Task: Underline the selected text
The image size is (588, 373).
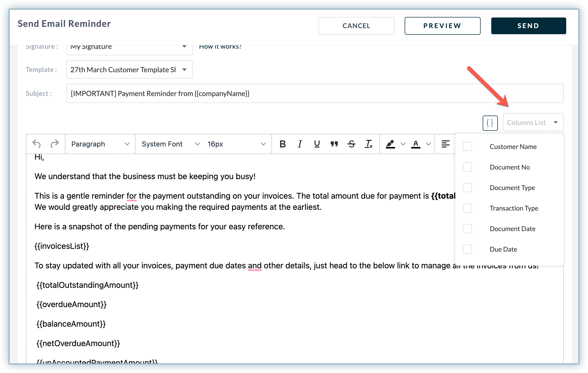Action: [x=317, y=144]
